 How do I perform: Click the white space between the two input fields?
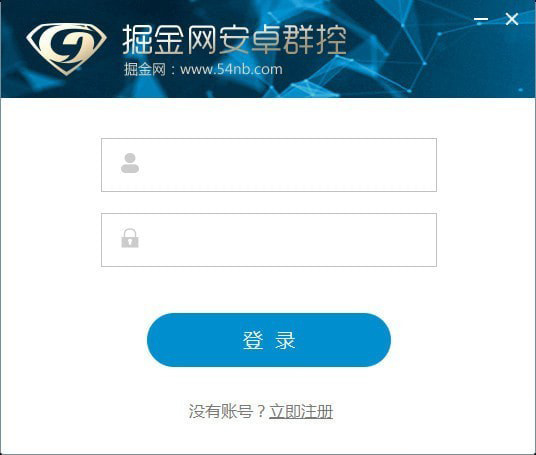pyautogui.click(x=269, y=202)
